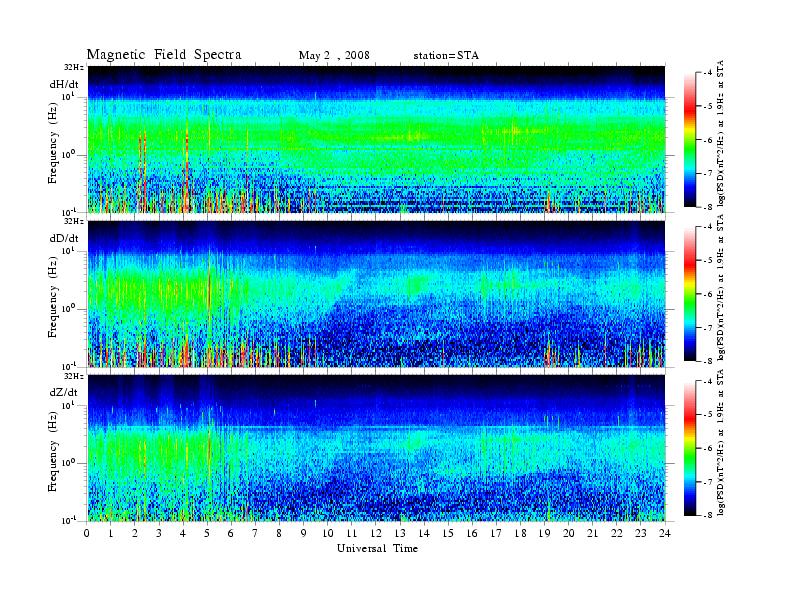The width and height of the screenshot is (792, 612).
Task: Click the dD/dt spectrogram plot area
Action: pos(376,293)
